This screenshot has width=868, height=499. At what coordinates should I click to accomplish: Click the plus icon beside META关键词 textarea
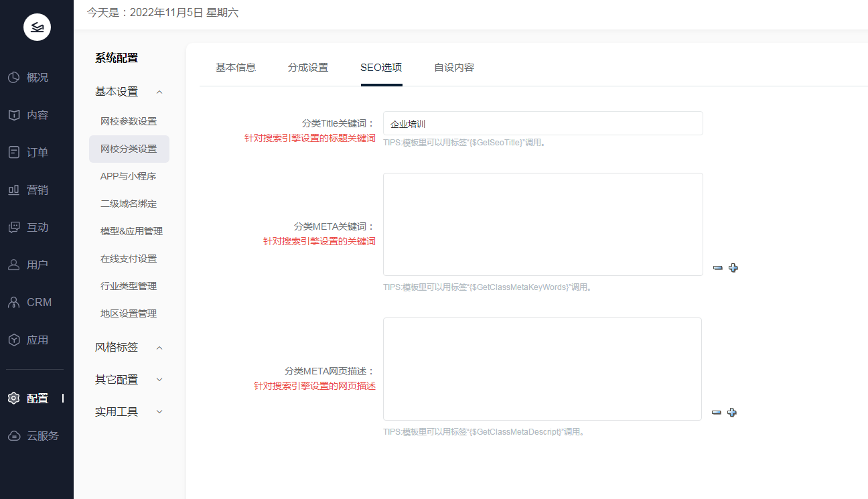click(733, 268)
